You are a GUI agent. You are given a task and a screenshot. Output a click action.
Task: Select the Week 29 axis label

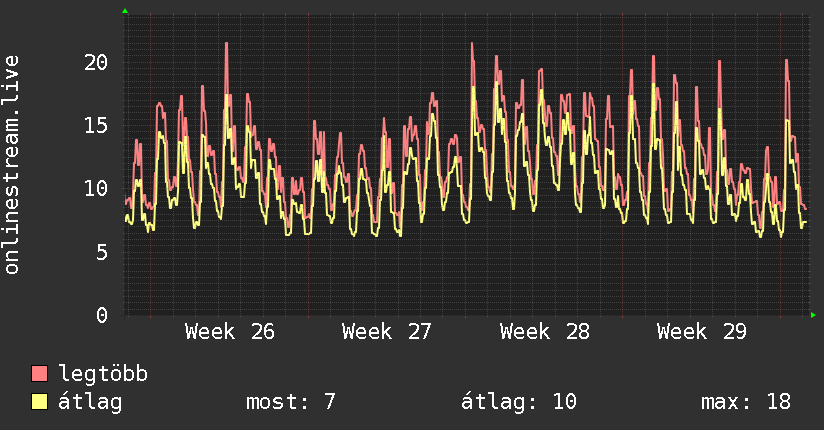pyautogui.click(x=702, y=332)
